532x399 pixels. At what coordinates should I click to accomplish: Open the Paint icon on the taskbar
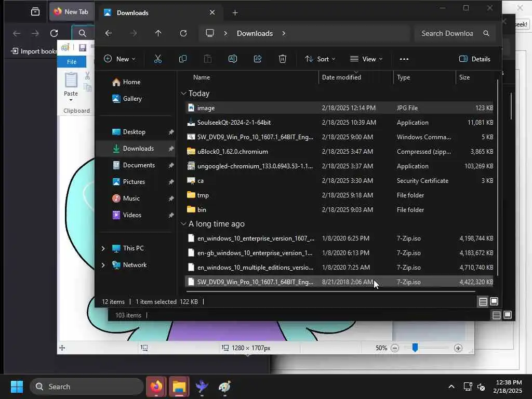coord(224,387)
